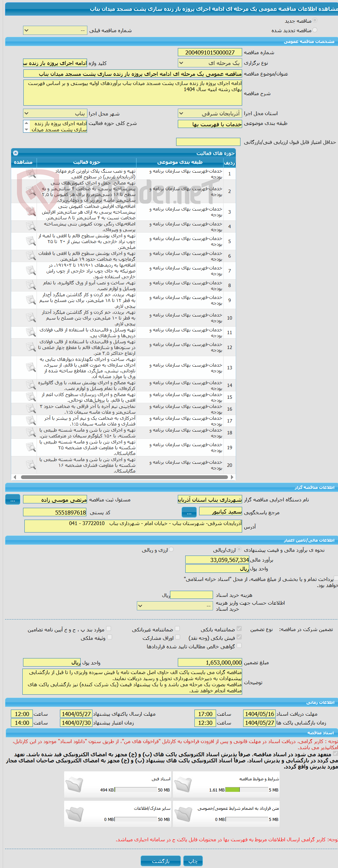
Task: Toggle the اوراق مشارکت checkbox
Action: [x=177, y=637]
